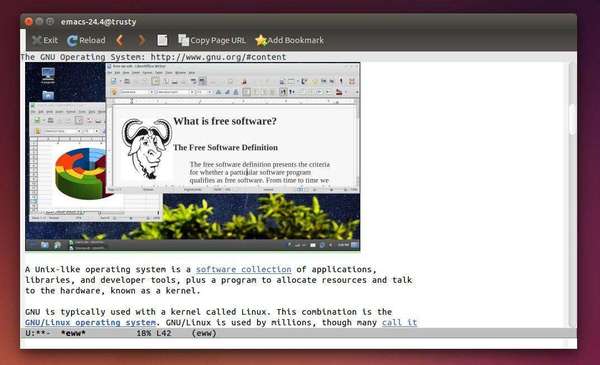This screenshot has height=365, width=600.
Task: Click the page title line with gnu.org URL
Action: [x=153, y=57]
